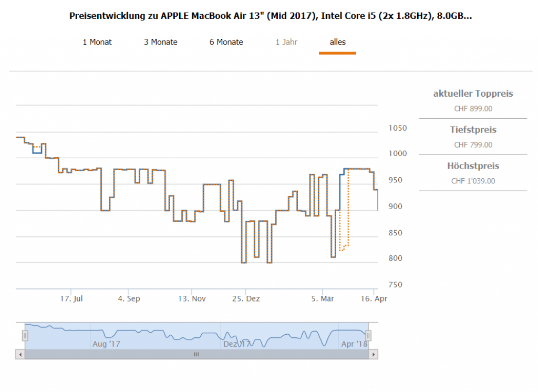Click the Höchstpreis value CHF 1'039.00

coord(473,181)
